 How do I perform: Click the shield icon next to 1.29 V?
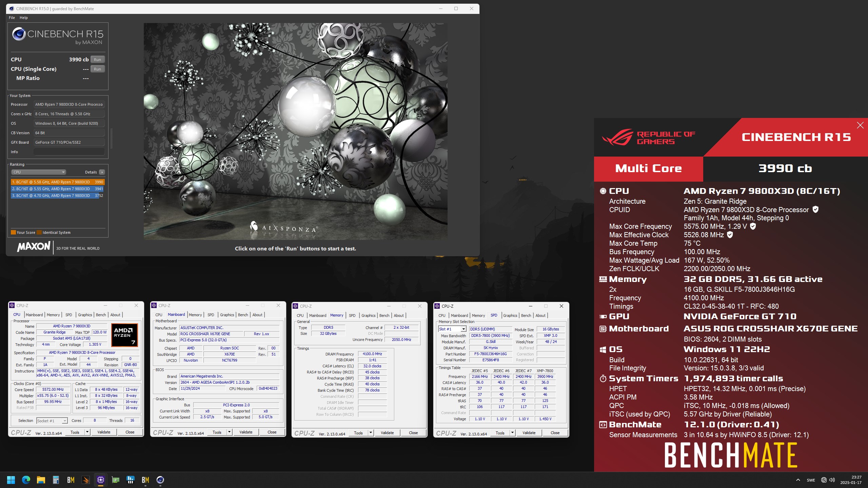753,226
